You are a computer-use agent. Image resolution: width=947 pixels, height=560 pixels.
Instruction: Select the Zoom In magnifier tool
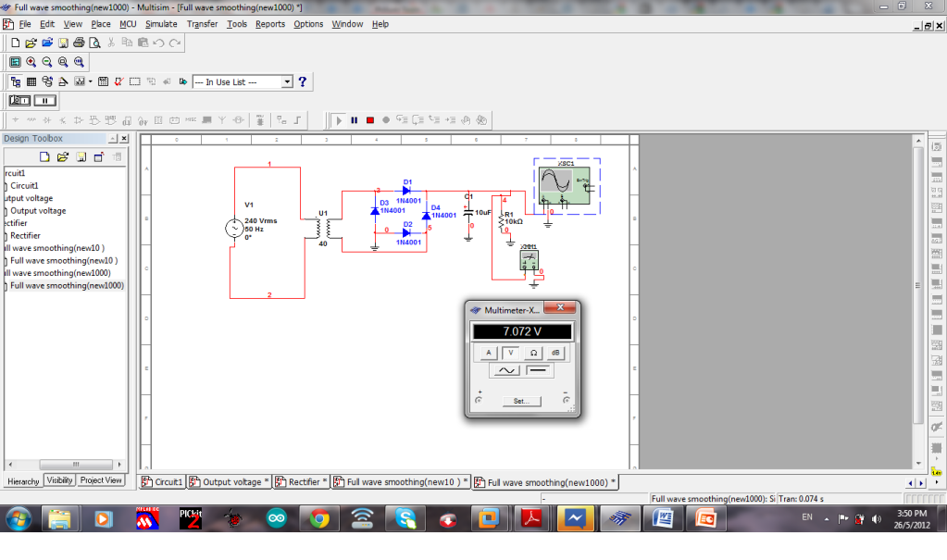point(31,62)
